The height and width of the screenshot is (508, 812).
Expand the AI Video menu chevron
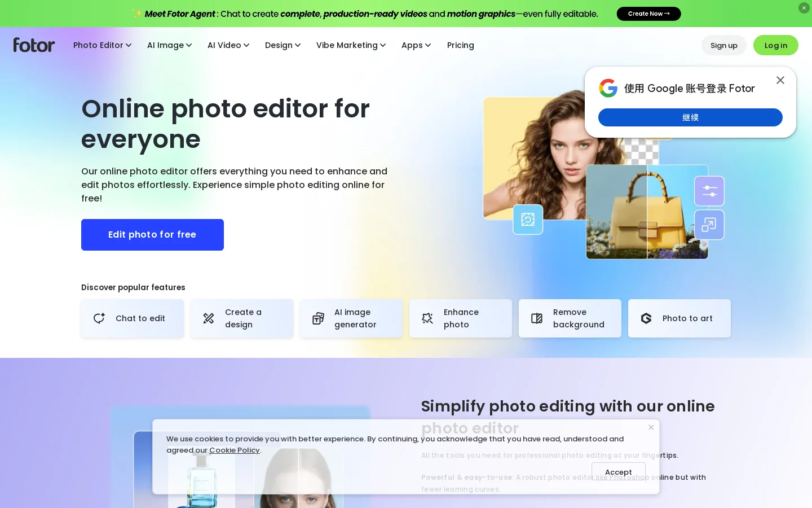(246, 45)
